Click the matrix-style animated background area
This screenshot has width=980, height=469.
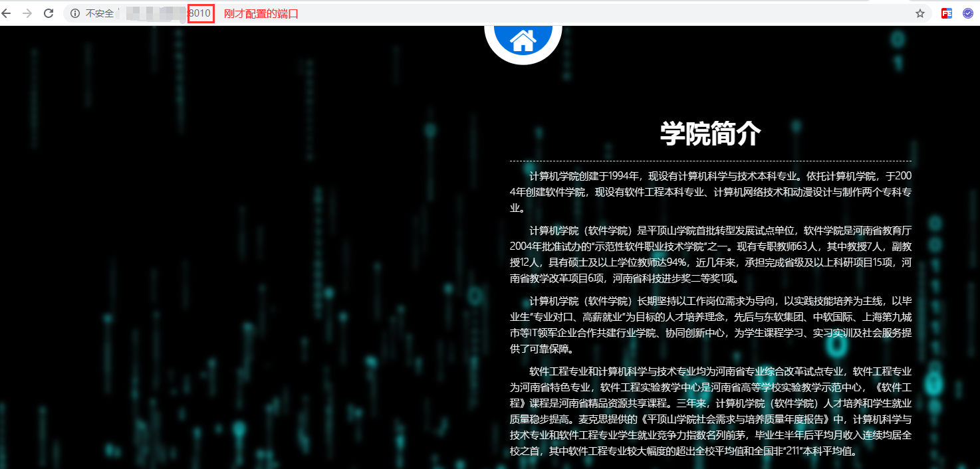[x=233, y=266]
